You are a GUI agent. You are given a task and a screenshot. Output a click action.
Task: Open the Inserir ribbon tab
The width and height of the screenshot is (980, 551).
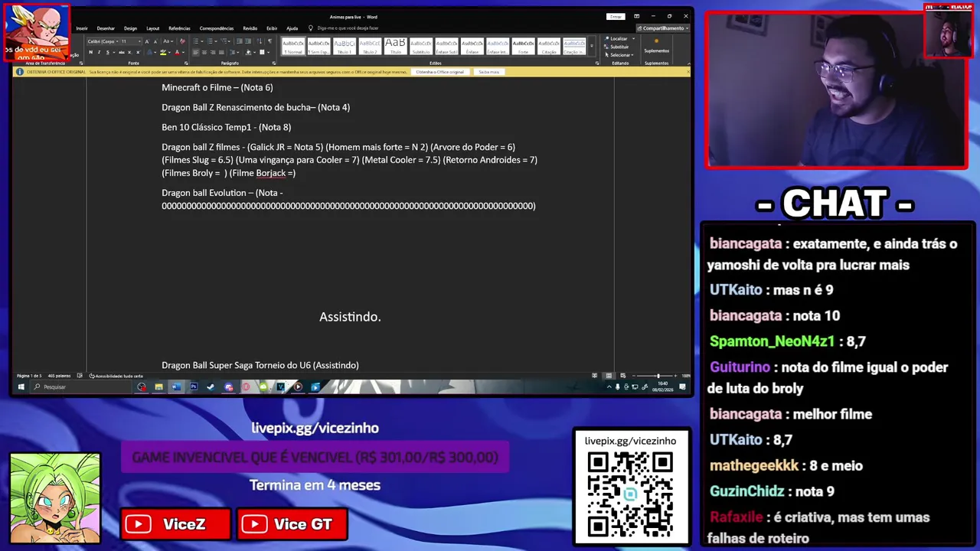(x=82, y=28)
